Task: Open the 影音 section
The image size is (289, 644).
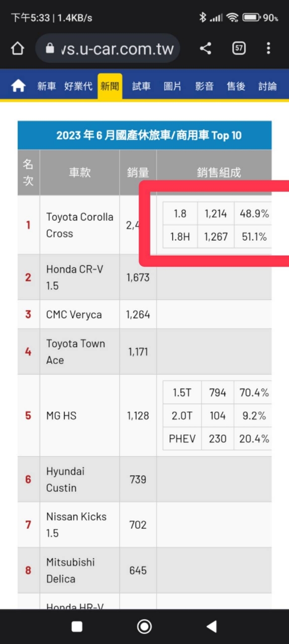Action: coord(204,86)
